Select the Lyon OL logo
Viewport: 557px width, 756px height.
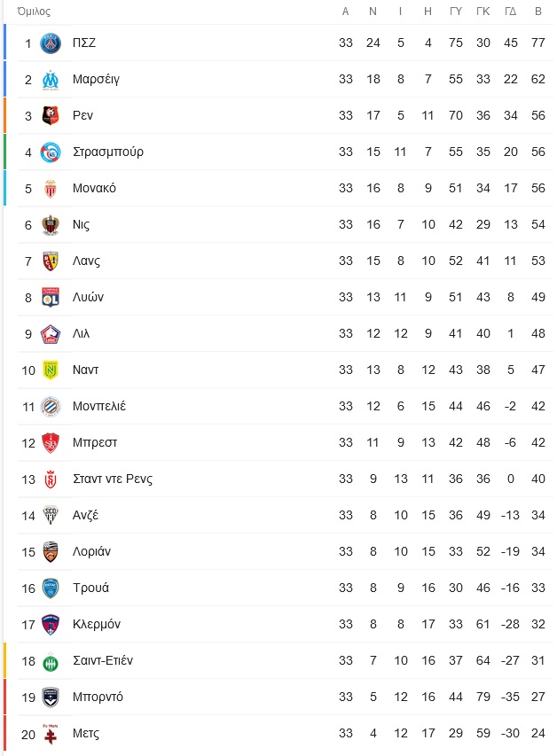51,298
